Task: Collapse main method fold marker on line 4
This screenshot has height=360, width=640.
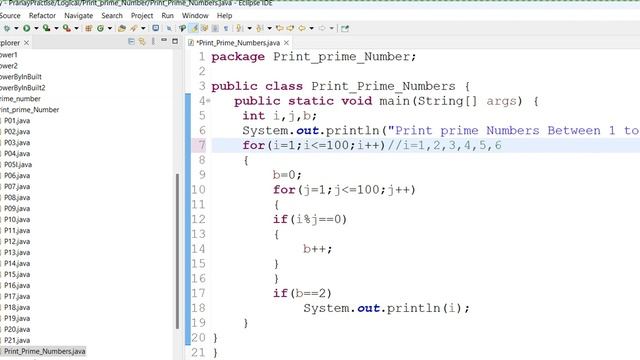Action: coord(209,101)
